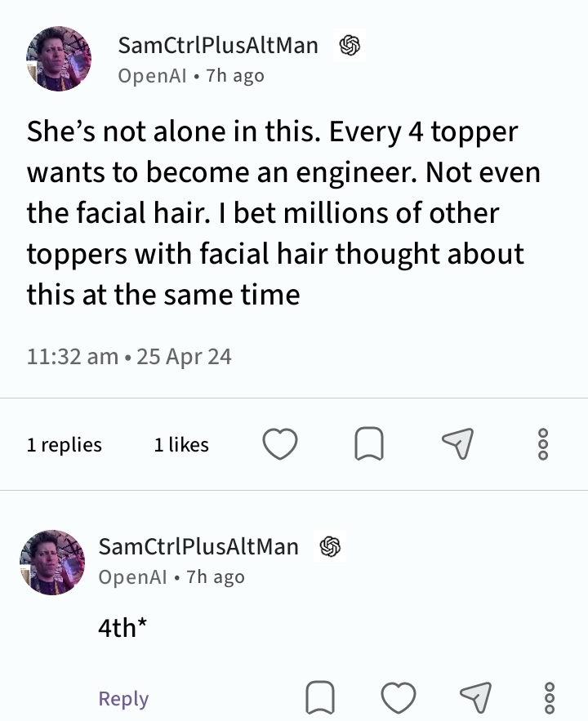This screenshot has width=588, height=721.
Task: Click the reply's '7h ago' timestamp
Action: (216, 576)
